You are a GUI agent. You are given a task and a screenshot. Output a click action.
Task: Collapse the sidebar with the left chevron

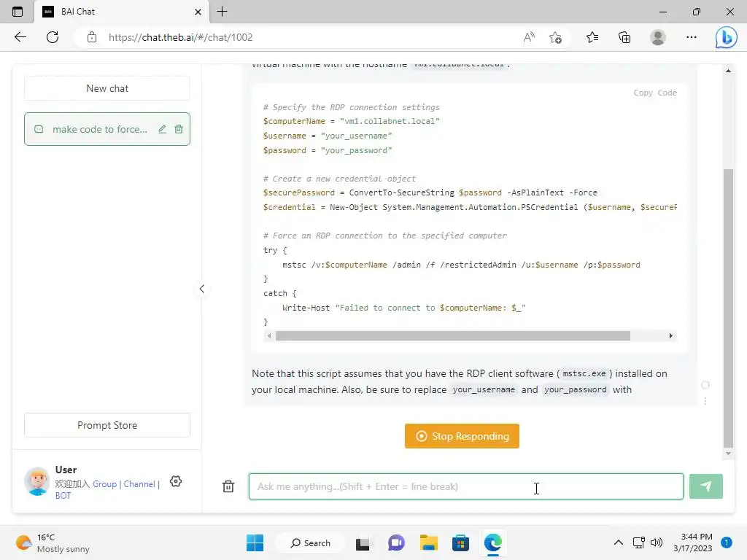(202, 289)
